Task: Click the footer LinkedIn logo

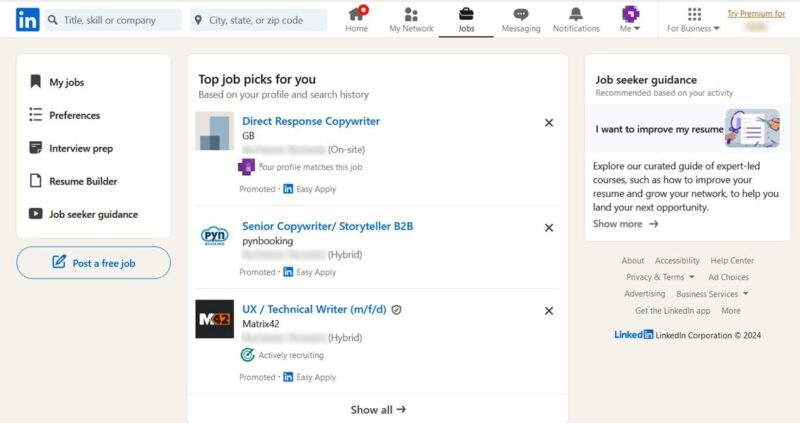Action: 633,335
